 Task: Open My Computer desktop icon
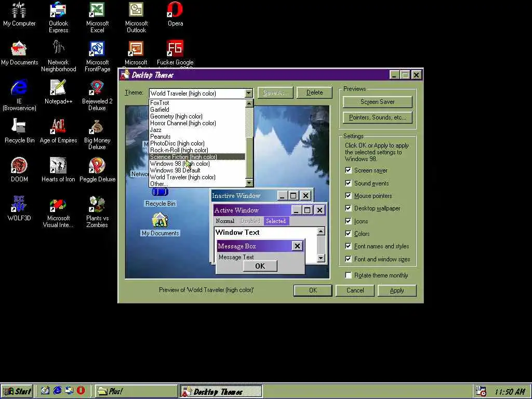coord(19,14)
